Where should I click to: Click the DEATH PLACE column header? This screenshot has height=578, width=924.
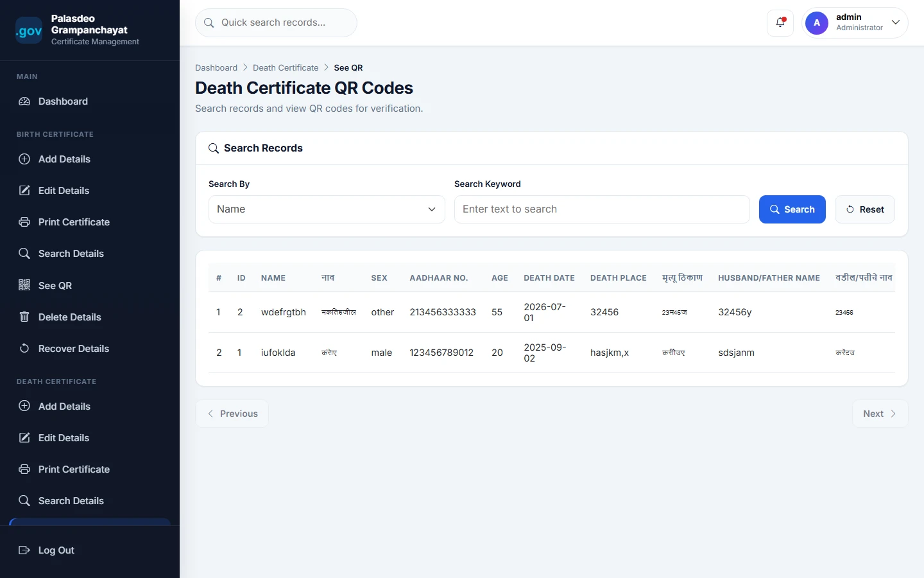pyautogui.click(x=619, y=278)
